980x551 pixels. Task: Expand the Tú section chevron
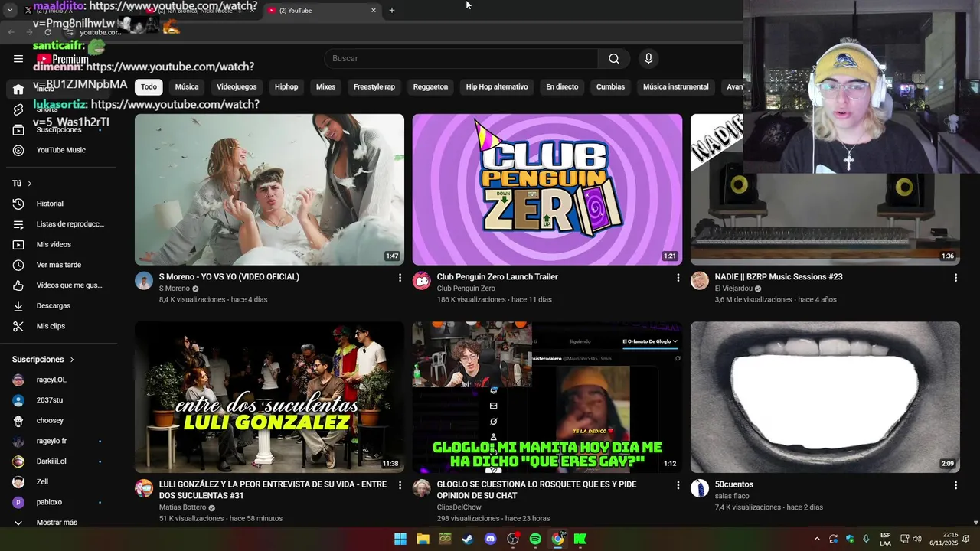pyautogui.click(x=30, y=184)
